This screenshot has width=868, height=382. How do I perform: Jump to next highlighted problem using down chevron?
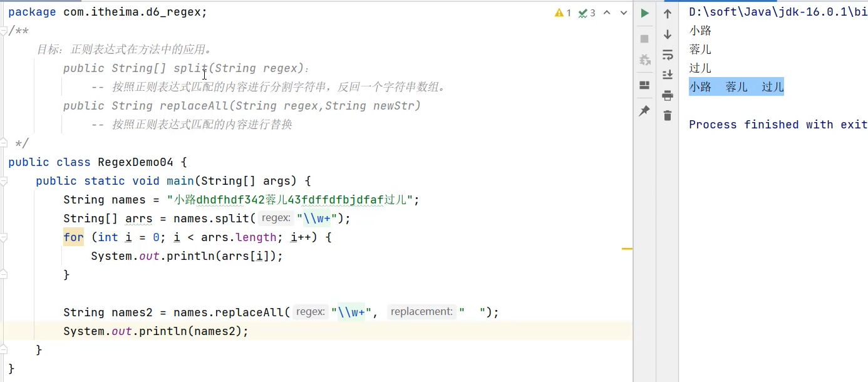[624, 13]
